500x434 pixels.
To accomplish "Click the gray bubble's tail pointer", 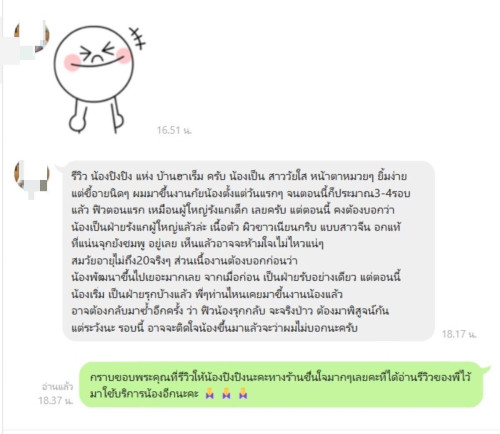I will pos(59,168).
